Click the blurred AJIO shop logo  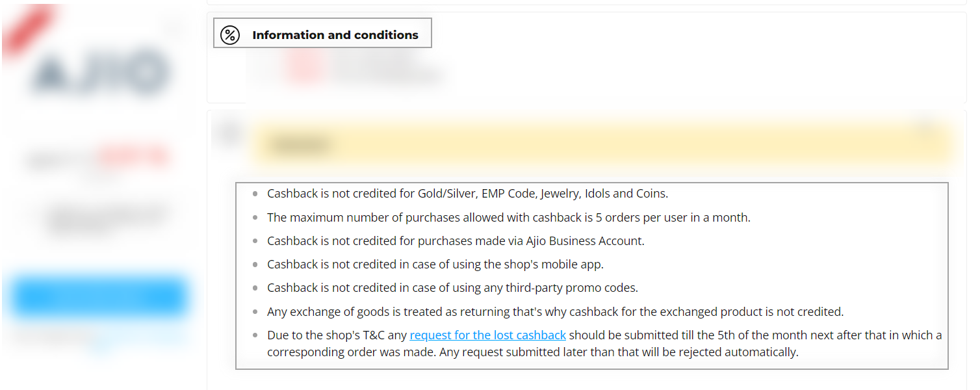(x=99, y=71)
